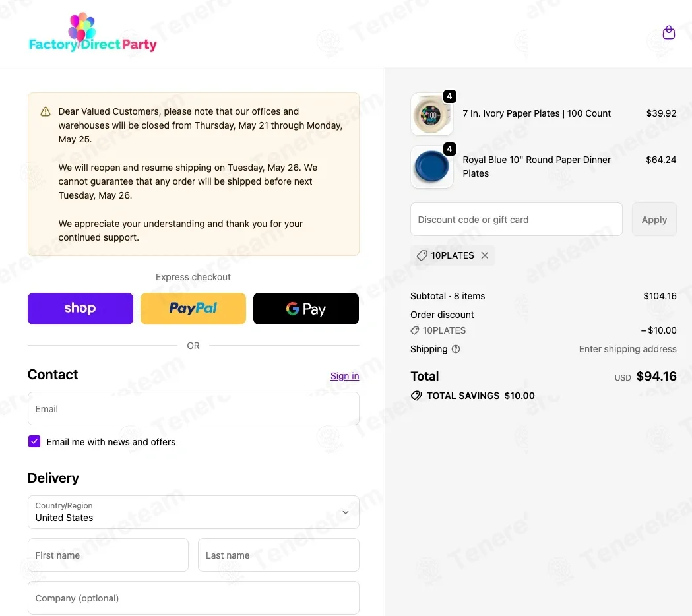The image size is (692, 616).
Task: Pay with Shop Pay express button
Action: (80, 309)
